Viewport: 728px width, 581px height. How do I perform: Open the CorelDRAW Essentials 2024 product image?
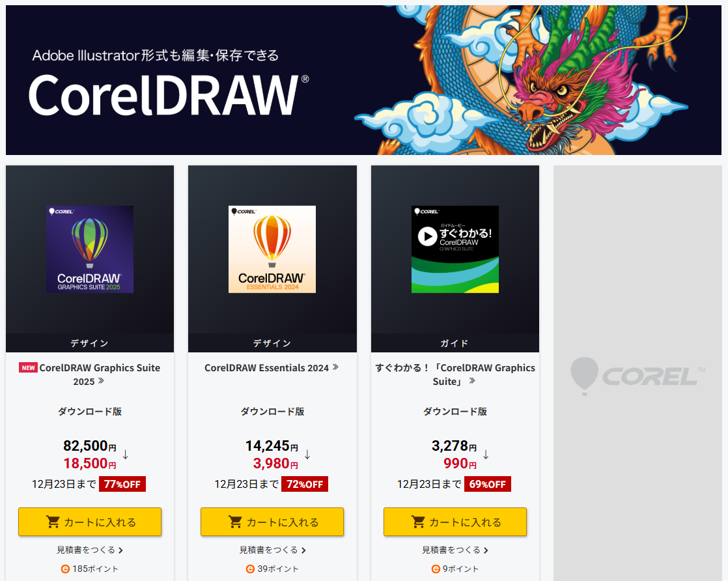pos(272,249)
